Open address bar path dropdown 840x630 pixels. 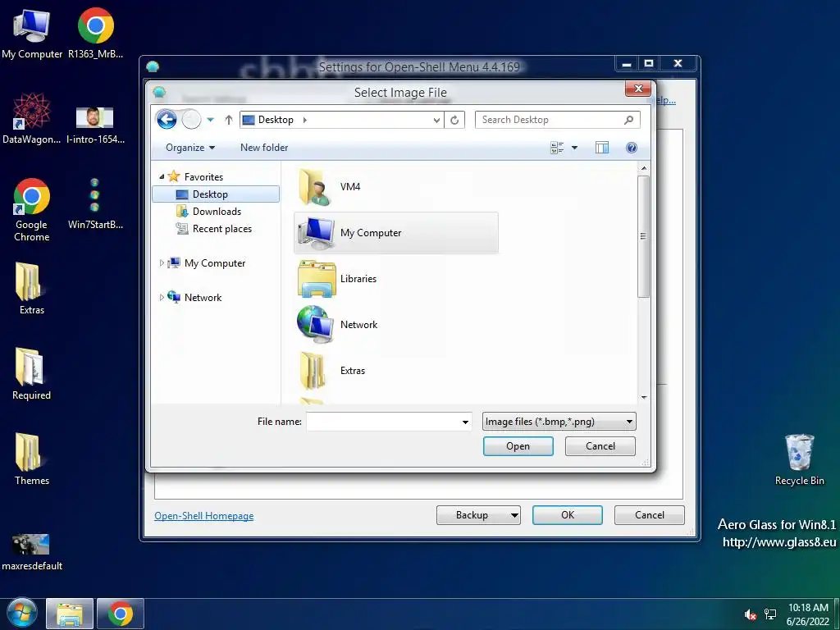[x=436, y=120]
